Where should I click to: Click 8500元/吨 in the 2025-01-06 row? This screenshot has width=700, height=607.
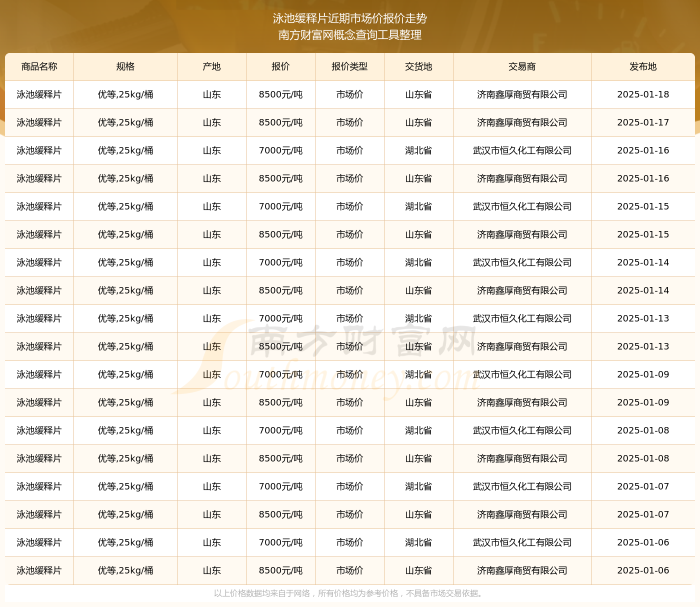click(280, 570)
